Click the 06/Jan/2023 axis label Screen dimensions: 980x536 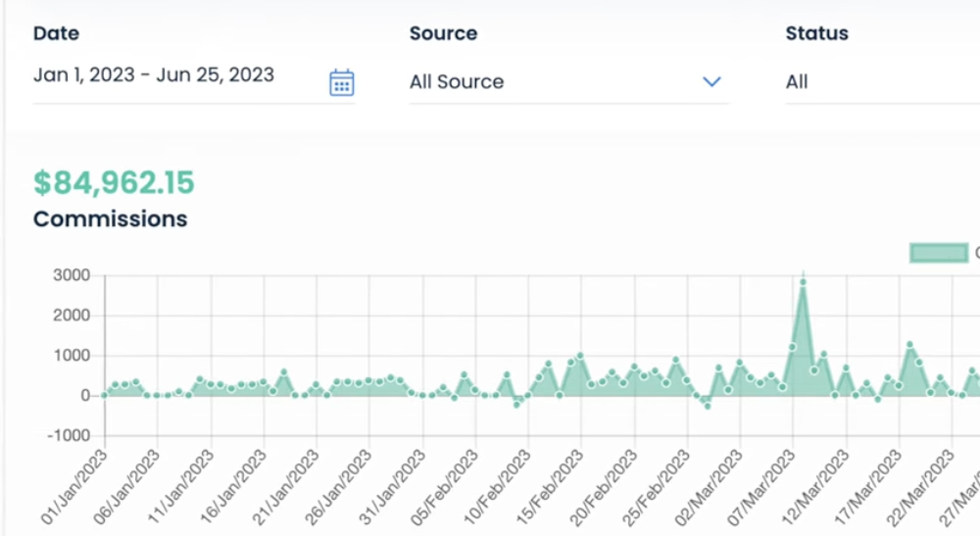click(x=127, y=487)
